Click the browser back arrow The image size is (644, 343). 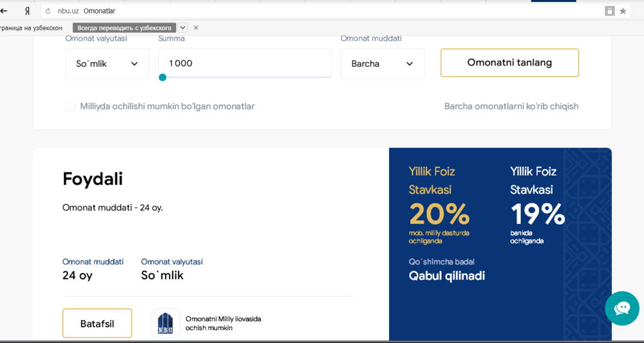point(4,11)
